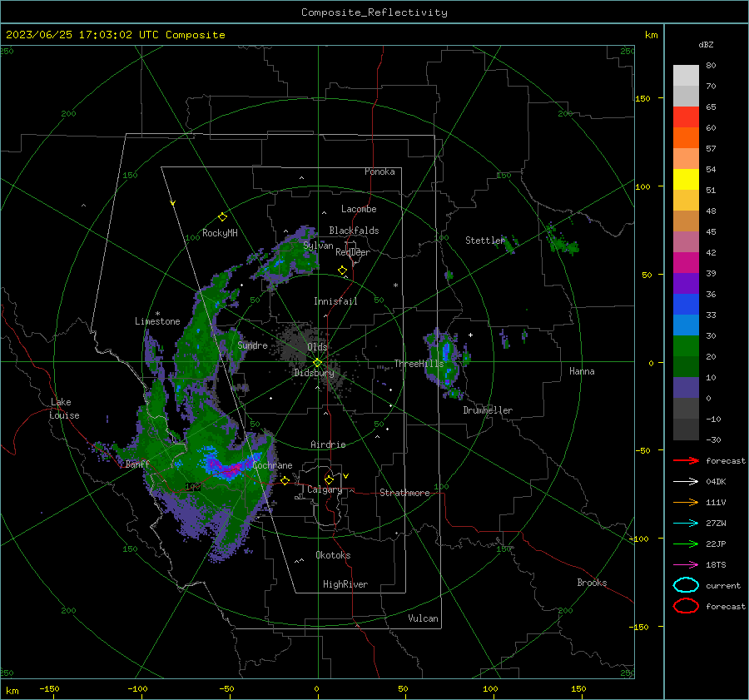Click the Hanna city label
Viewport: 749px width, 700px height.
tap(582, 371)
